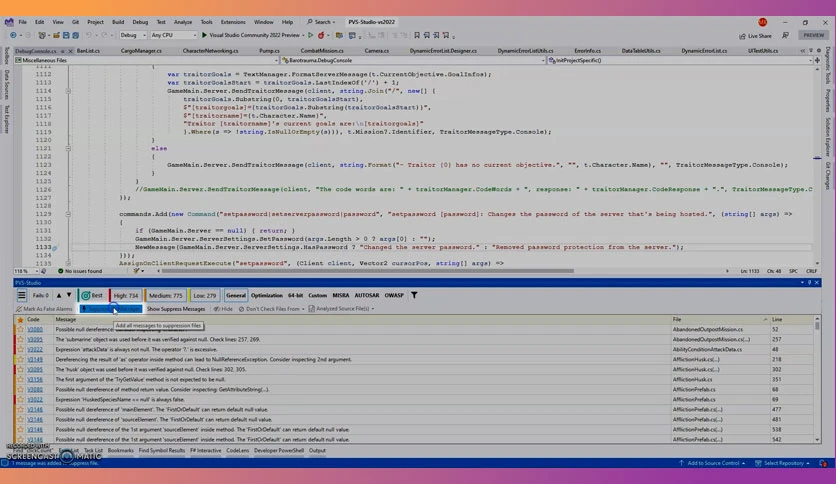Click the Live Share button
This screenshot has height=484, width=836.
tap(755, 36)
